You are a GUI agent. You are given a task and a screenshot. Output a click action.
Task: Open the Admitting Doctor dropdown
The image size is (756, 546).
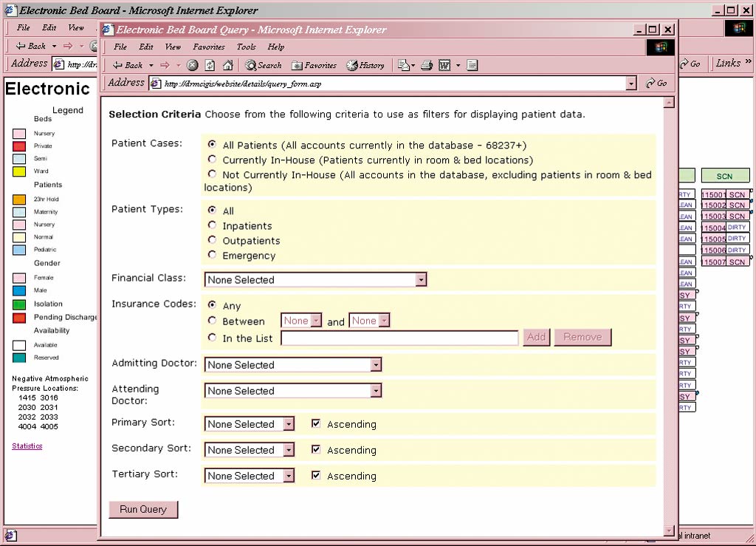pyautogui.click(x=292, y=365)
